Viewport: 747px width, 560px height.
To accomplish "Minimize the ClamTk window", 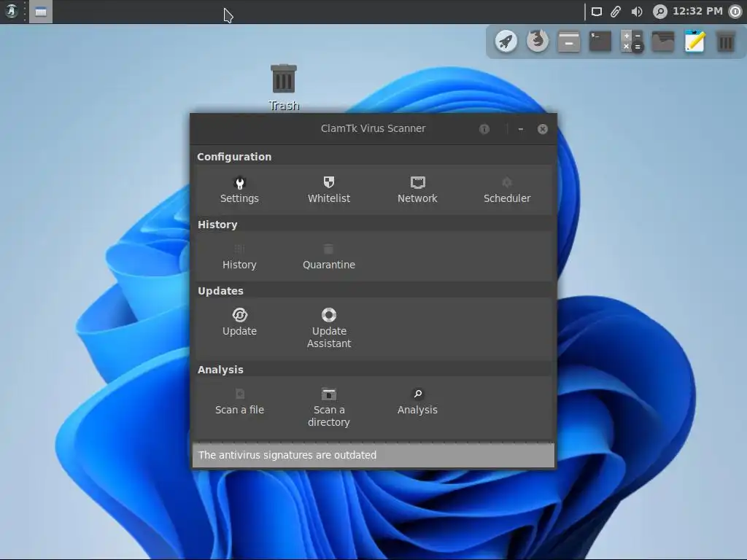I will click(521, 129).
